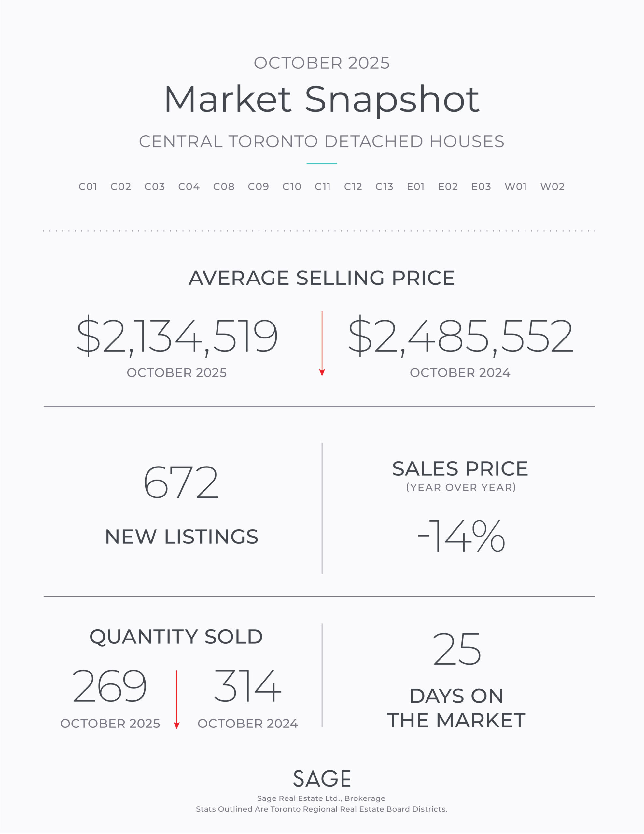Click the Central Toronto Detached Houses subtitle

[322, 141]
